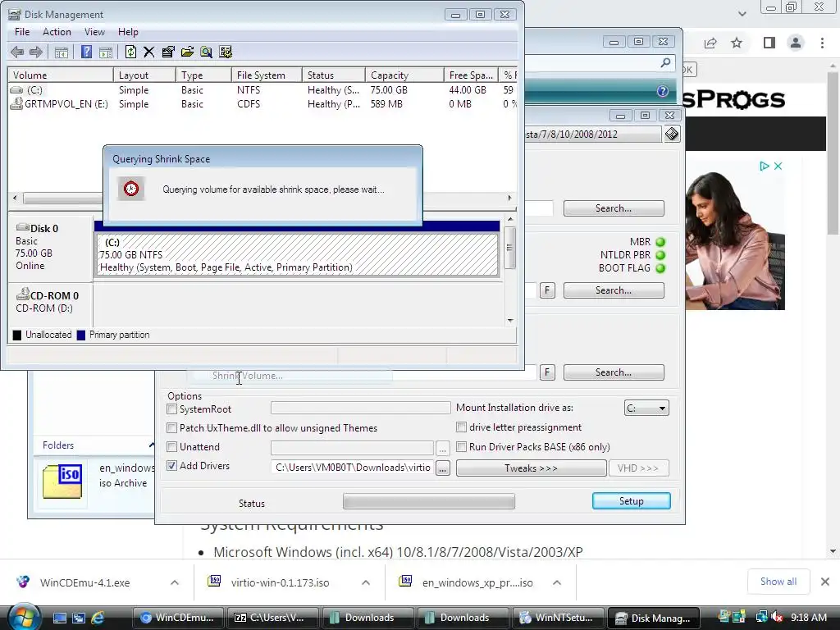Viewport: 840px width, 630px height.
Task: Click the Search... button next to MBR indicators
Action: pos(614,290)
